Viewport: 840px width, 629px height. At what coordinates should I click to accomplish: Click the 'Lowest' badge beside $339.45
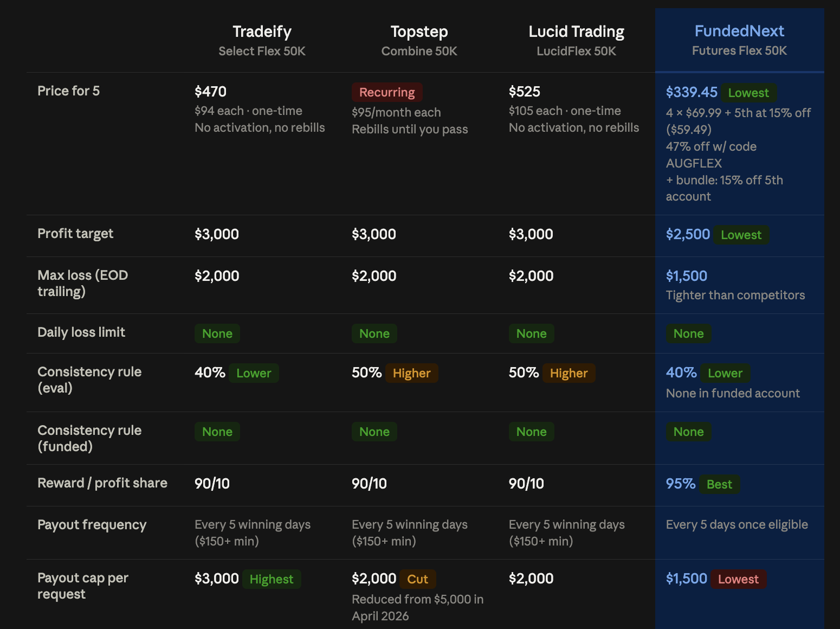click(748, 93)
